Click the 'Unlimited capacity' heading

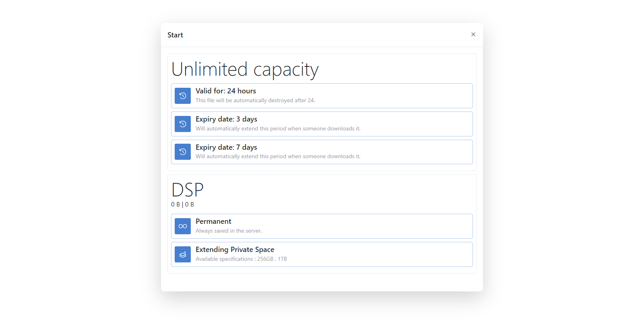point(245,69)
